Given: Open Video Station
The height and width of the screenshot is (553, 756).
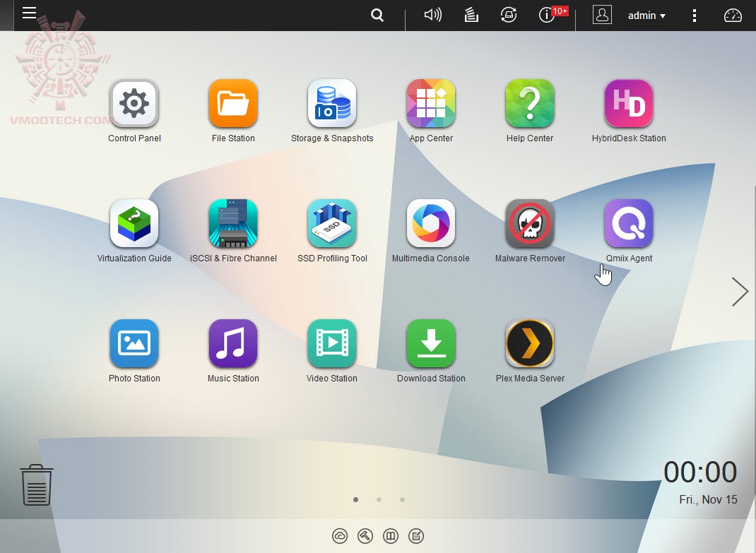Looking at the screenshot, I should coord(331,343).
